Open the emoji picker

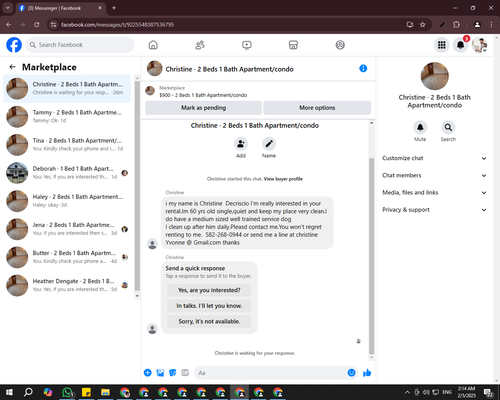(351, 373)
